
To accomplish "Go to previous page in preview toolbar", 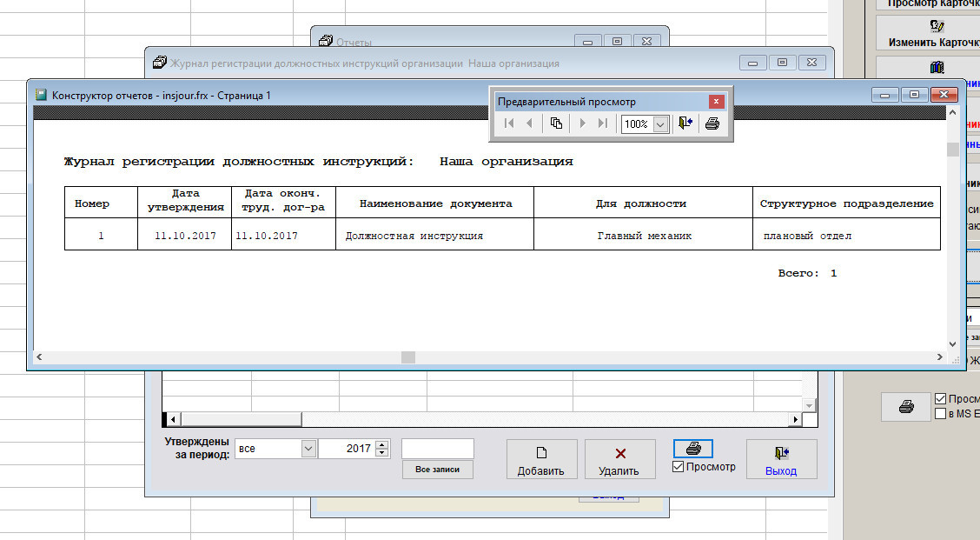I will click(x=529, y=123).
